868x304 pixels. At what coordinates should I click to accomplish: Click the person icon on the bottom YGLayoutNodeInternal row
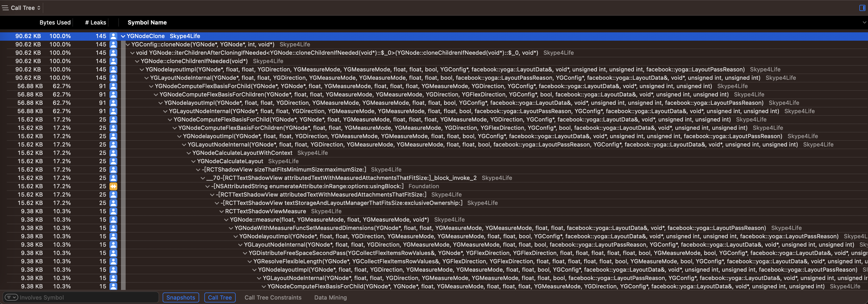114,278
